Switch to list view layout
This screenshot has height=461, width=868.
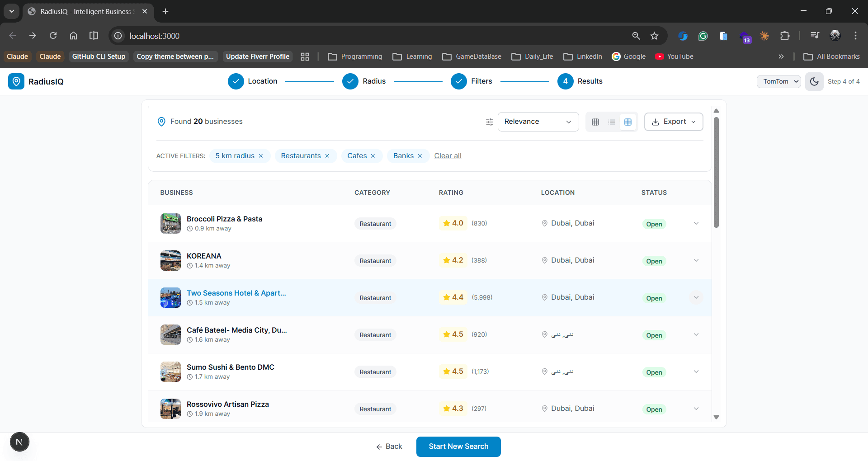612,122
